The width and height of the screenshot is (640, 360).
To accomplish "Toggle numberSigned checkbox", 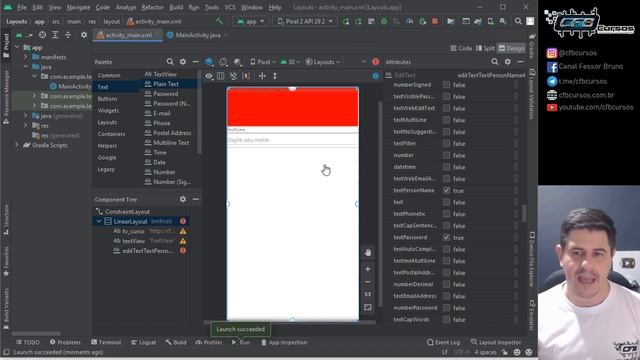I will [x=447, y=85].
